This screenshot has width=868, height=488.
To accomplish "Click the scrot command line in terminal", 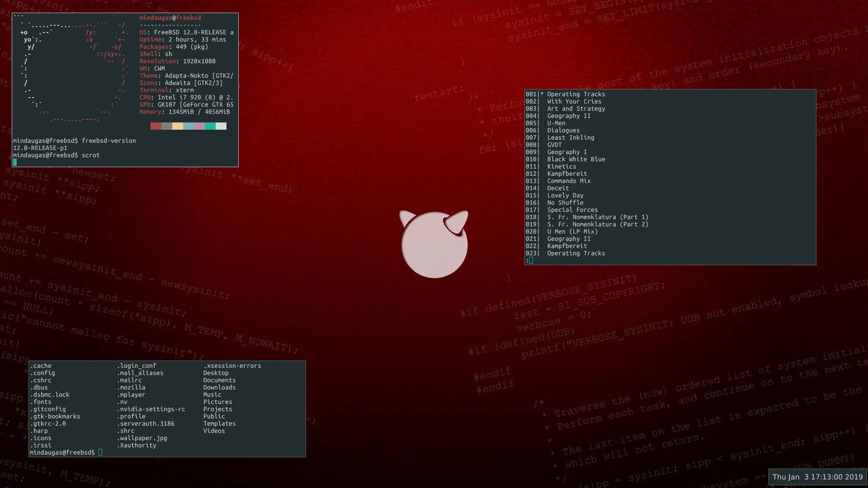I will click(x=56, y=155).
